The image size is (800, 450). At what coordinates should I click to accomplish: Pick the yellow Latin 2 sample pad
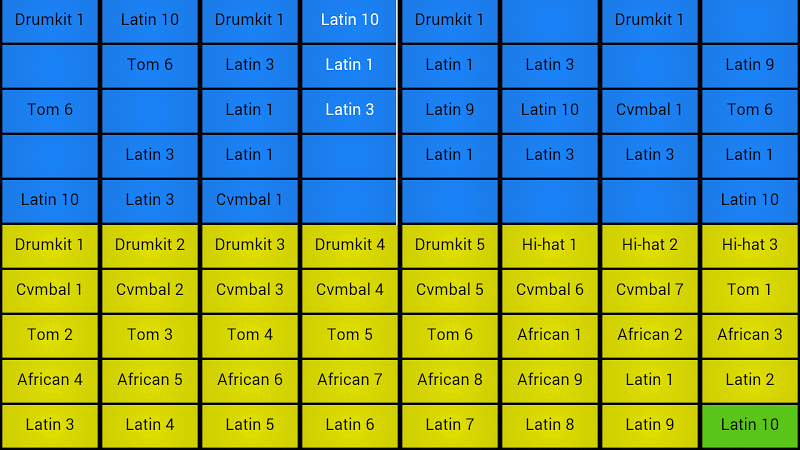pos(750,380)
